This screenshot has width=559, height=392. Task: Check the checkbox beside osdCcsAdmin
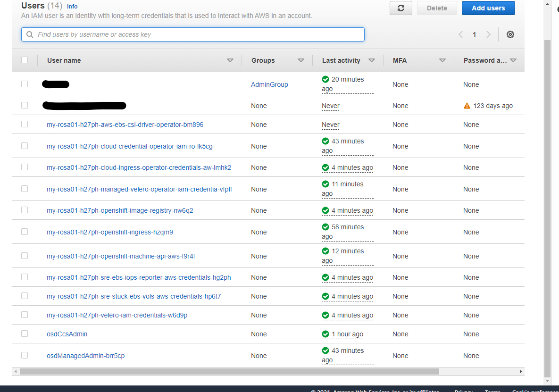click(x=25, y=333)
